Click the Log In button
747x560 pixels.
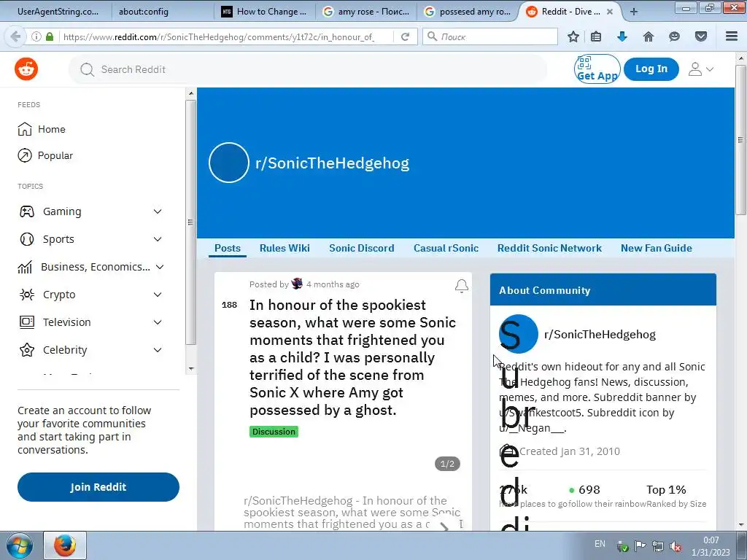tap(651, 69)
